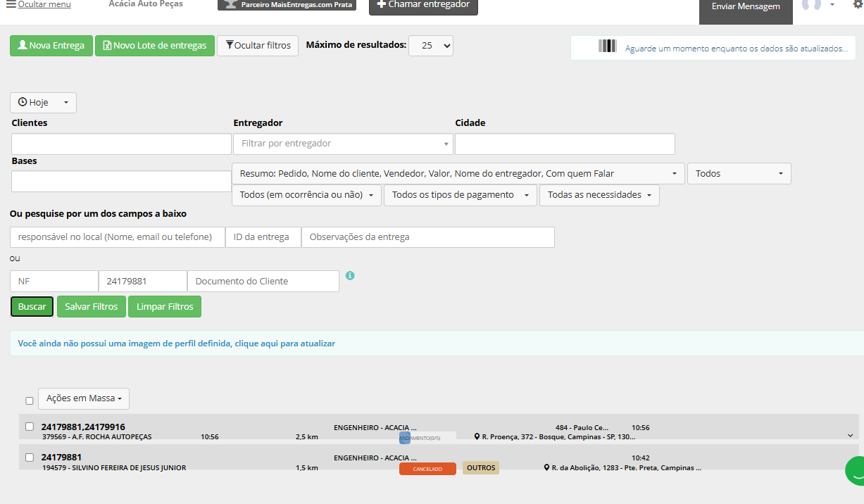
Task: Open the Máximo de resultados dropdown
Action: 431,46
